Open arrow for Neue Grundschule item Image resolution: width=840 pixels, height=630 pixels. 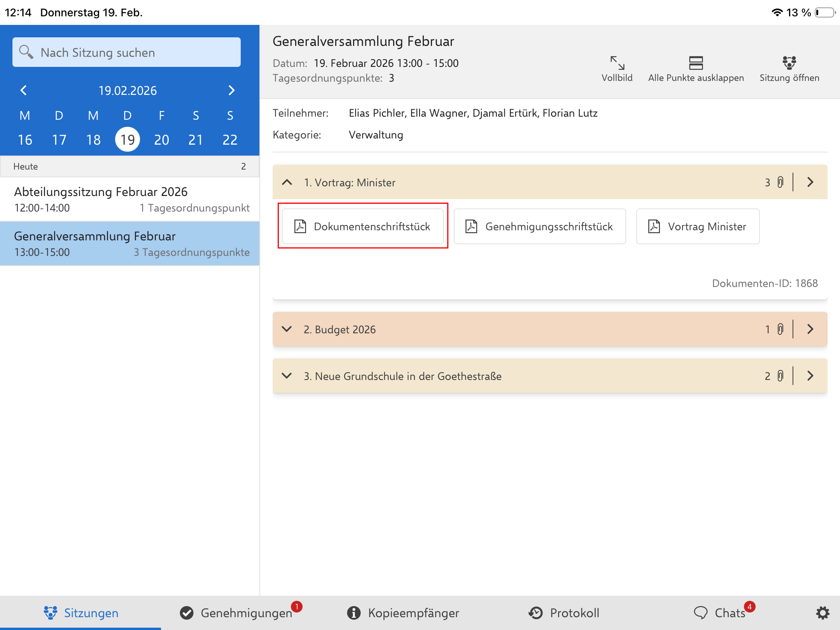pyautogui.click(x=810, y=376)
